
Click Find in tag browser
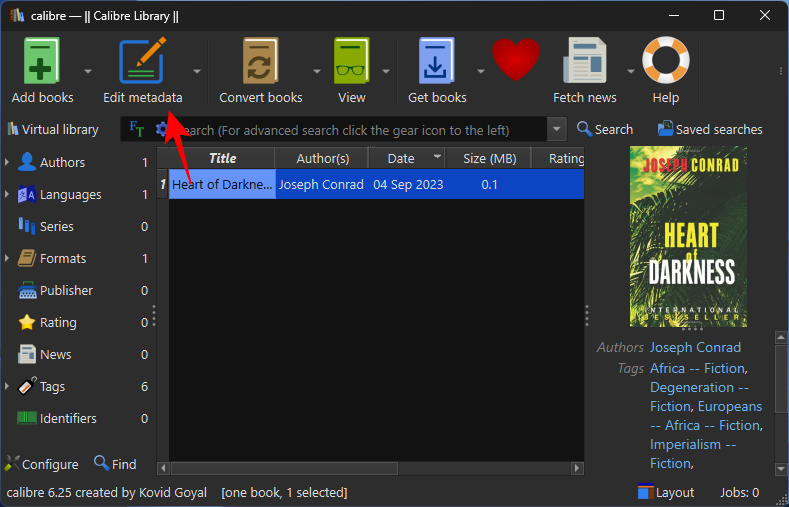tap(115, 464)
